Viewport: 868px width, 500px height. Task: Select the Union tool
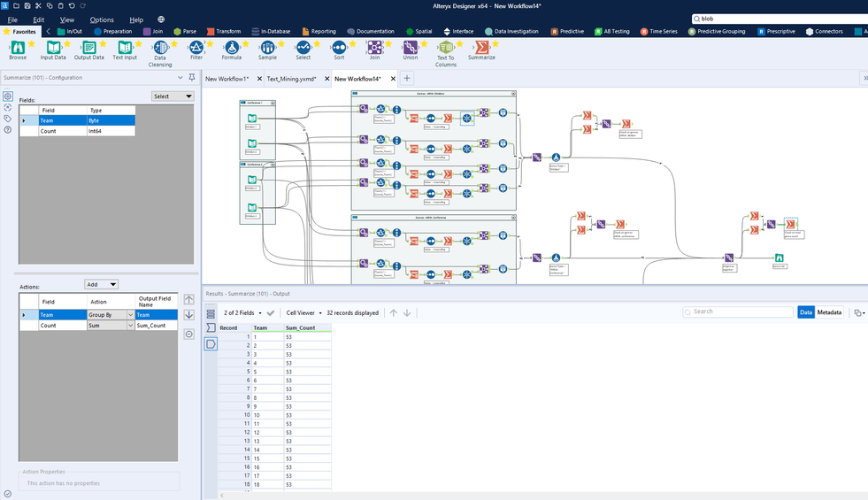(x=411, y=50)
